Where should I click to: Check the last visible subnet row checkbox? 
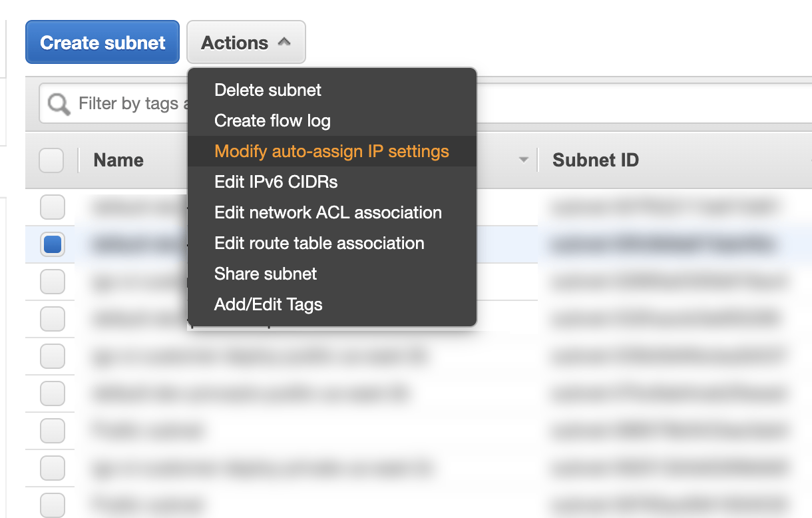(x=51, y=505)
